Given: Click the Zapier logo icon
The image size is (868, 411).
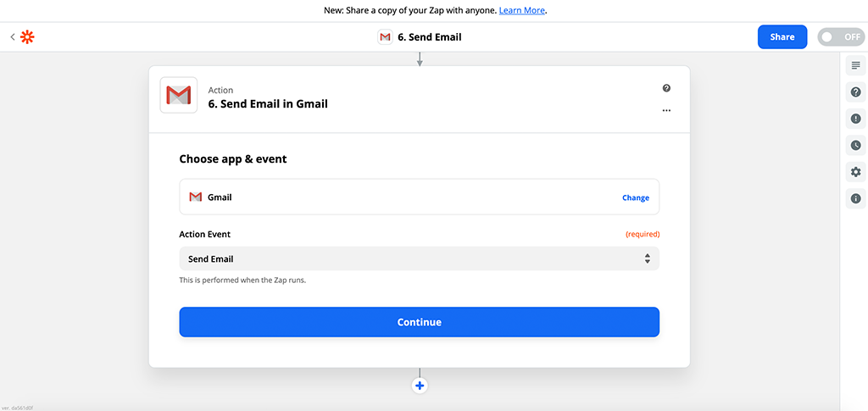Looking at the screenshot, I should coord(27,37).
